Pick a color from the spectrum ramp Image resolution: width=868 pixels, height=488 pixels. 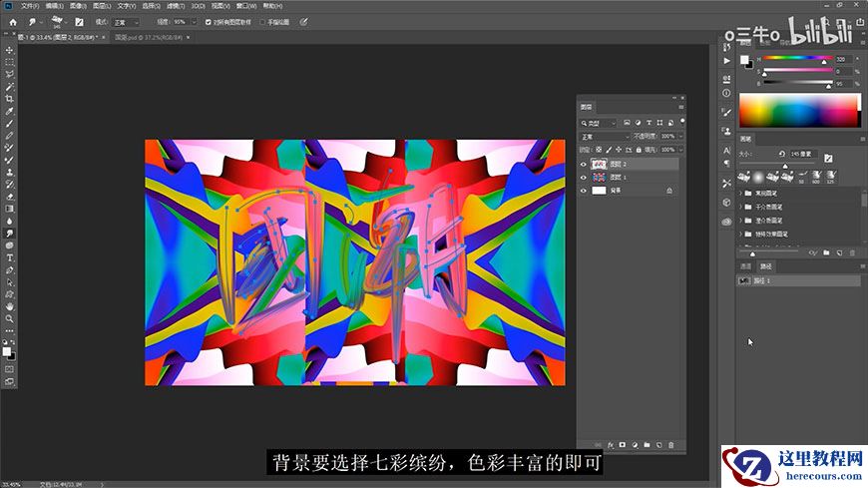tap(800, 111)
